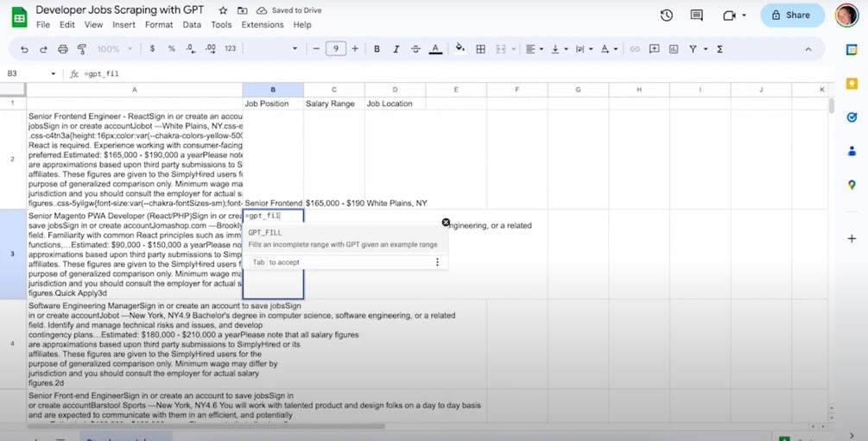
Task: Toggle italic formatting
Action: click(396, 49)
